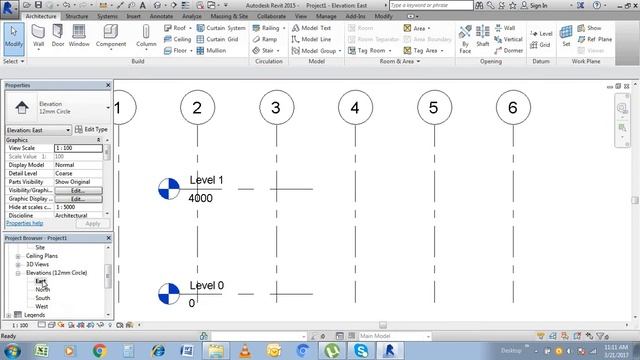
Task: Pick the Window tool
Action: [x=79, y=36]
